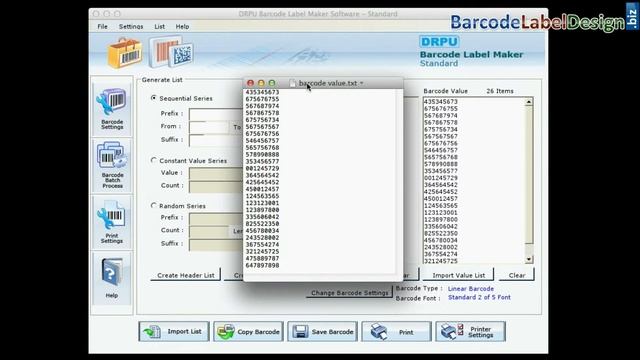Click the 26 Items count label
640x360 pixels.
tap(500, 91)
